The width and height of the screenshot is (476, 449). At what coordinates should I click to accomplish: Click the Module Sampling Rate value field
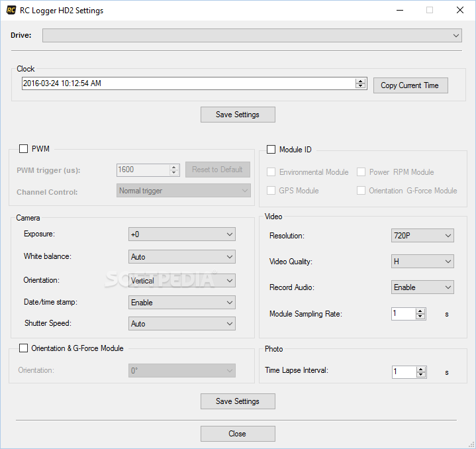click(403, 314)
